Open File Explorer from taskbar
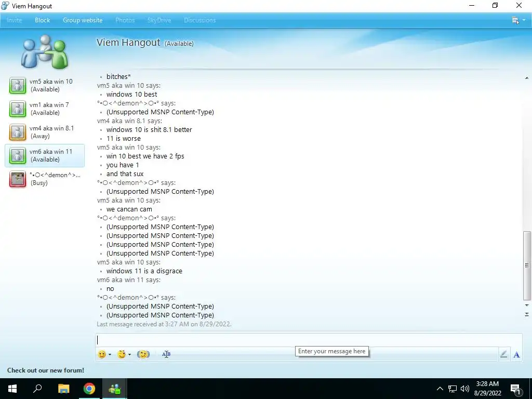Image resolution: width=532 pixels, height=399 pixels. click(x=63, y=389)
